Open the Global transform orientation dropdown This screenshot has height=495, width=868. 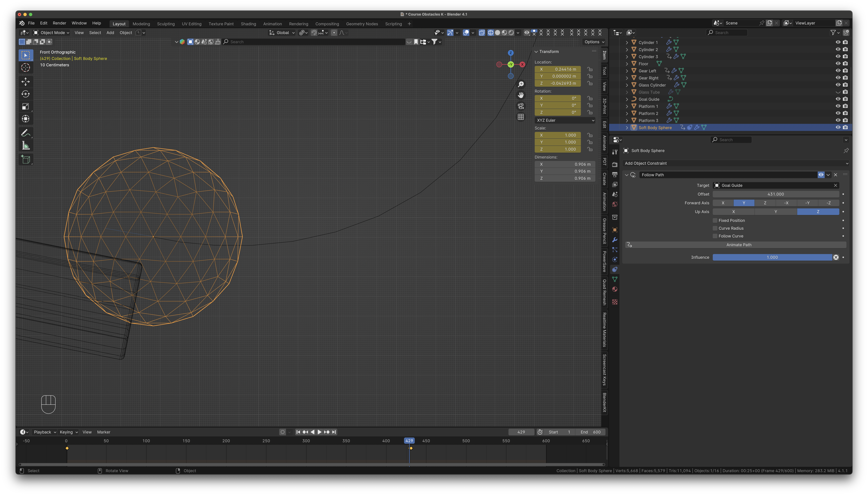tap(282, 33)
